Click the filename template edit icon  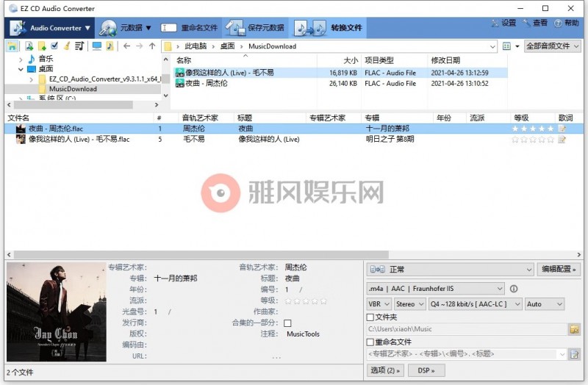click(x=574, y=354)
